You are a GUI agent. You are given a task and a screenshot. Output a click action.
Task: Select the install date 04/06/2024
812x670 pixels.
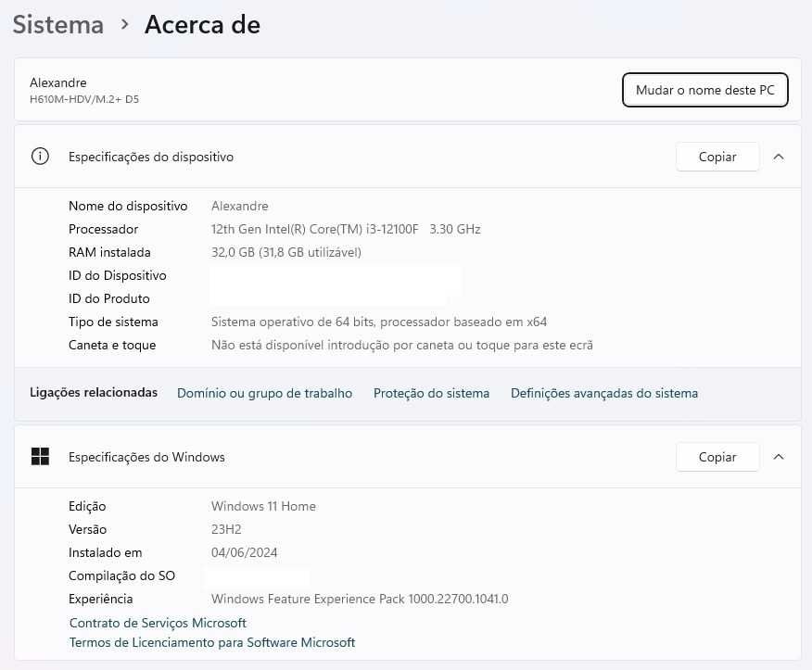click(x=245, y=553)
